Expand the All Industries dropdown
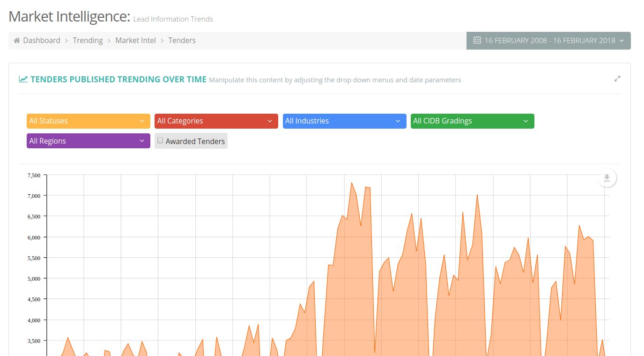 [x=345, y=121]
